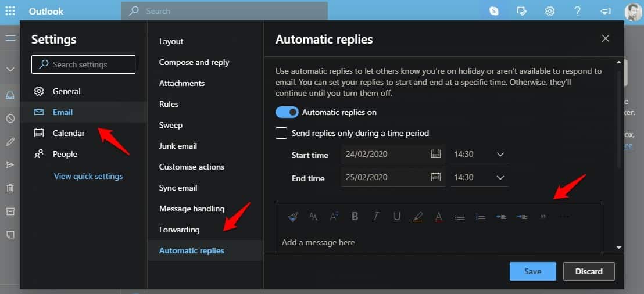Open Message handling settings

205,209
